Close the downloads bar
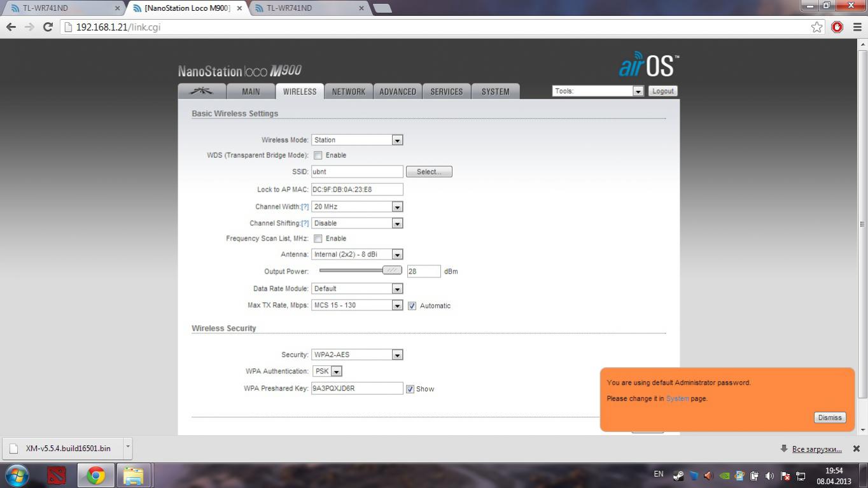Screen dimensions: 868x488 pyautogui.click(x=856, y=449)
